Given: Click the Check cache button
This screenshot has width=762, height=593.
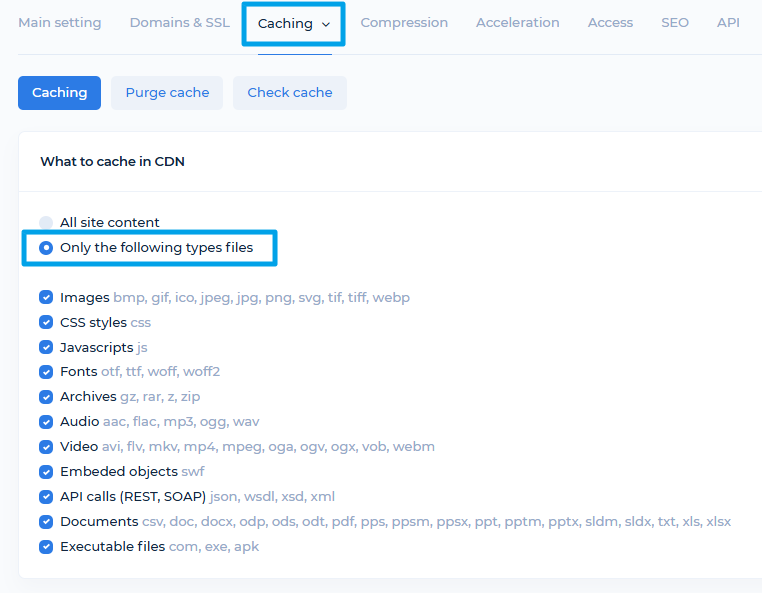Looking at the screenshot, I should point(290,93).
